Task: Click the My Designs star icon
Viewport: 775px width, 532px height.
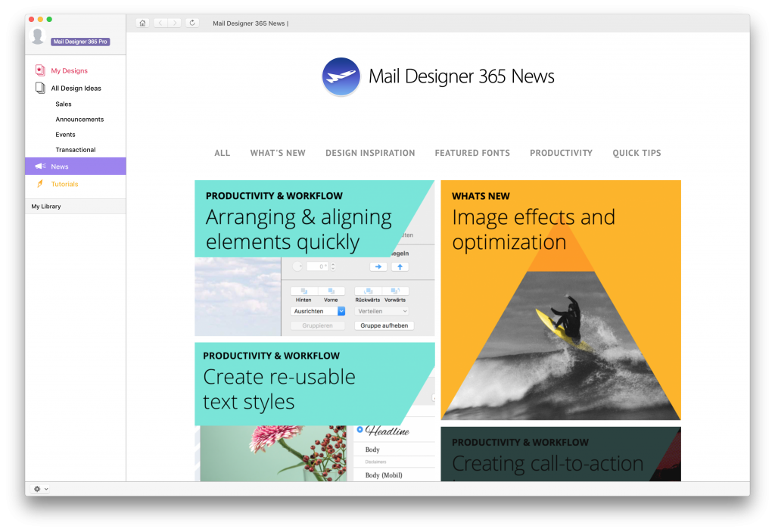Action: point(40,70)
